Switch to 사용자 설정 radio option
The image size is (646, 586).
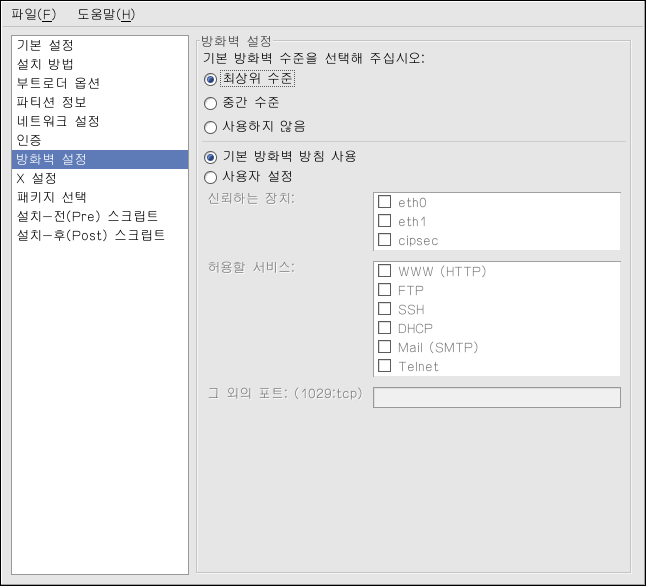pos(210,177)
